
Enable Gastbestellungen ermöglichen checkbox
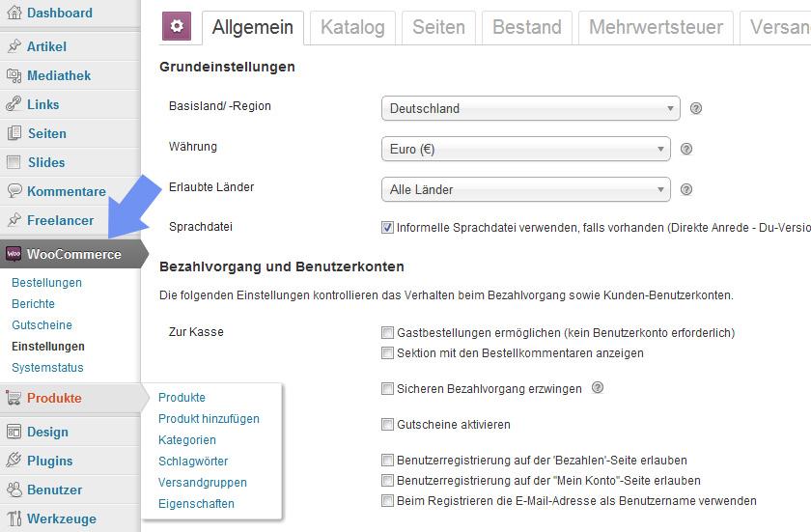388,332
